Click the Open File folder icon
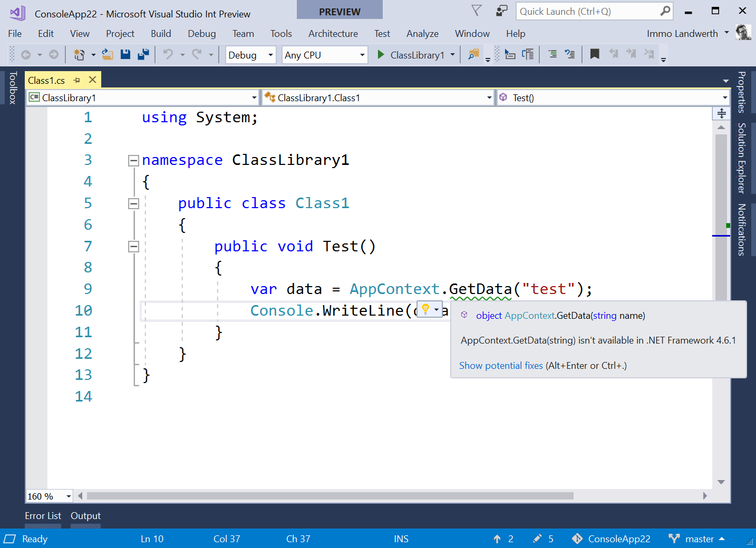756x548 pixels. point(108,55)
